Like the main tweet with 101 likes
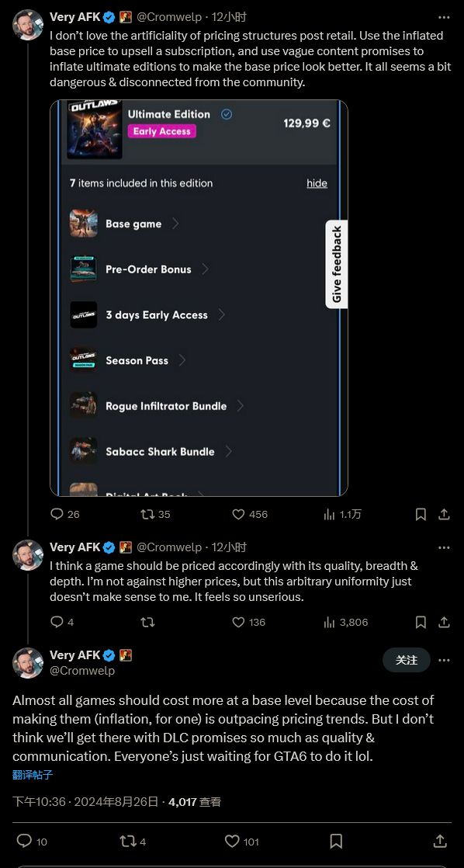The width and height of the screenshot is (464, 868). click(x=242, y=842)
